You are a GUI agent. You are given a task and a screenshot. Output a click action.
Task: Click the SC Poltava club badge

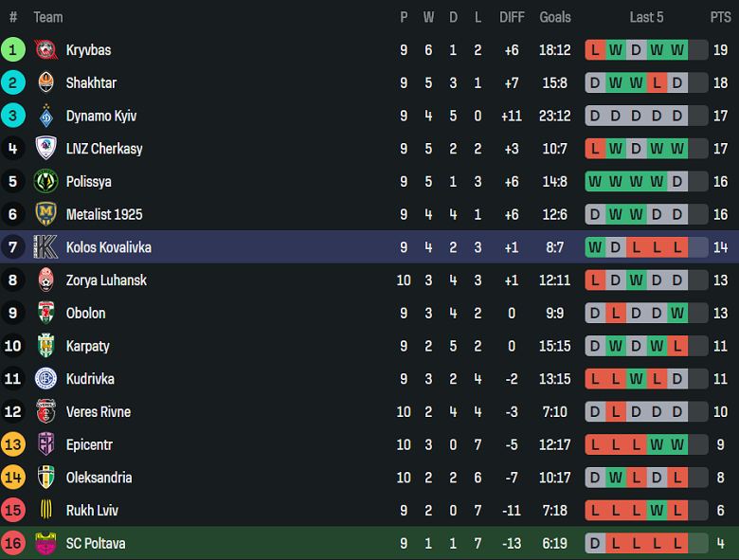(45, 544)
